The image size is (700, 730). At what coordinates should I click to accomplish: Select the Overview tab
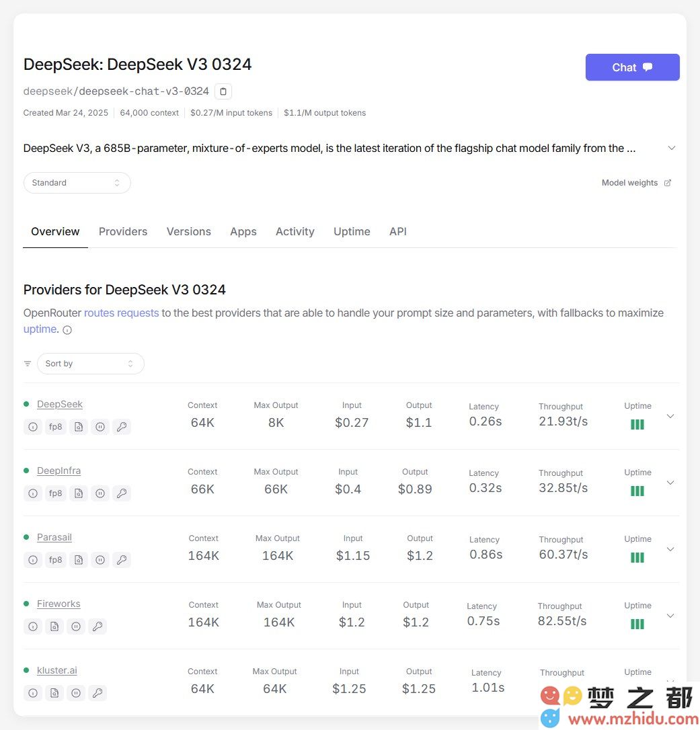(x=55, y=232)
